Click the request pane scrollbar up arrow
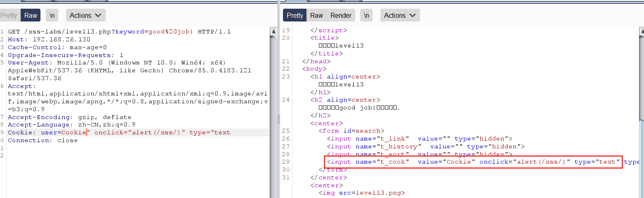 (273, 31)
